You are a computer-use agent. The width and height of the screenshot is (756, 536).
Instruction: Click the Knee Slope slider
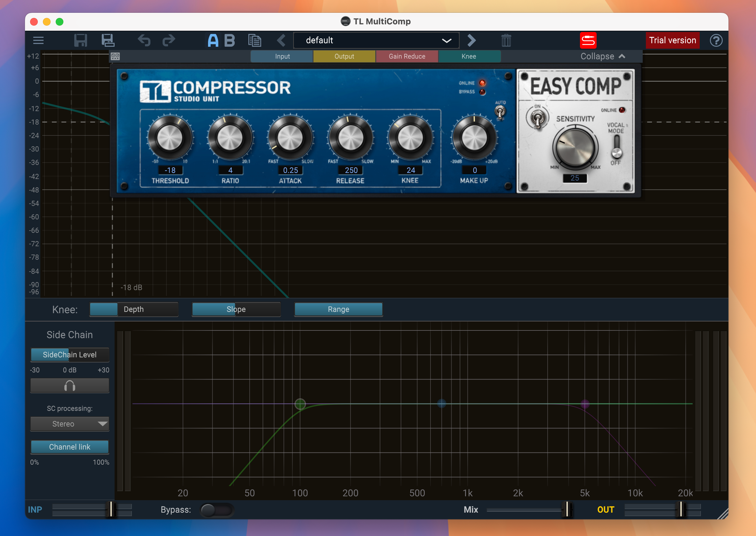click(236, 309)
